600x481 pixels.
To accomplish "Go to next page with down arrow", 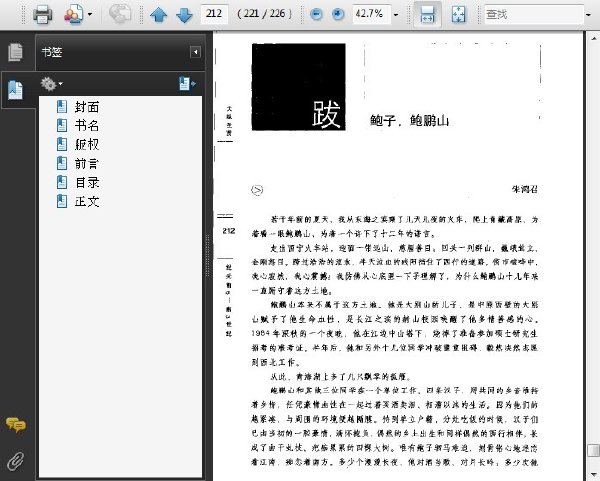I will click(x=184, y=15).
